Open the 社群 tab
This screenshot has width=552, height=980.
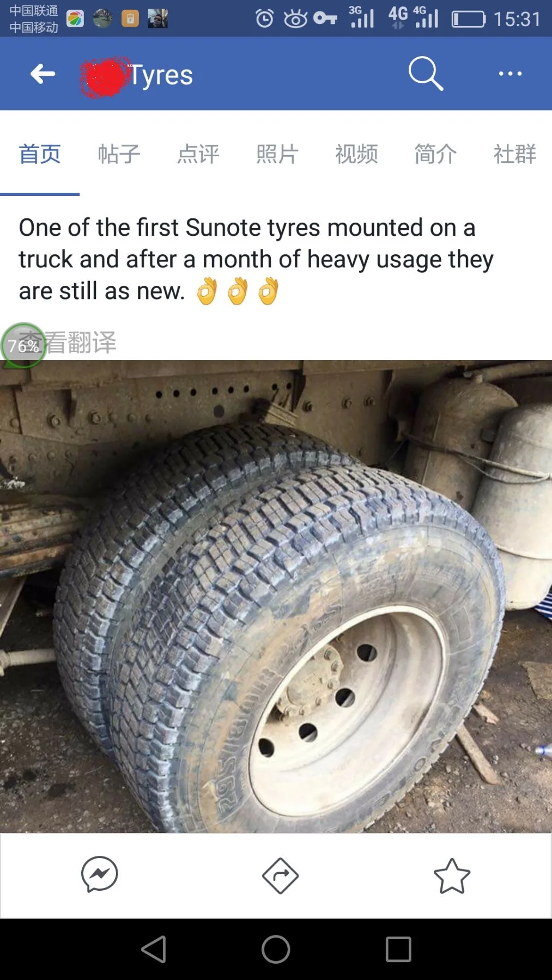[515, 154]
